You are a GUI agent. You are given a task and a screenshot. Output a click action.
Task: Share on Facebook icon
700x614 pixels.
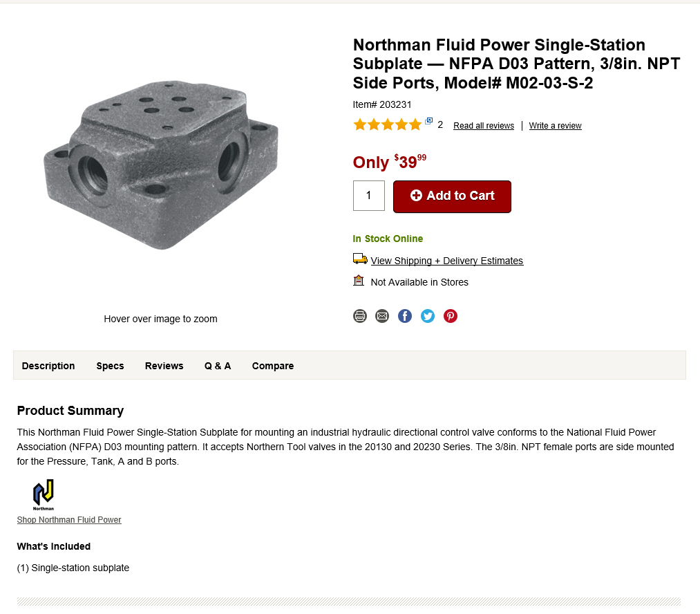point(405,316)
